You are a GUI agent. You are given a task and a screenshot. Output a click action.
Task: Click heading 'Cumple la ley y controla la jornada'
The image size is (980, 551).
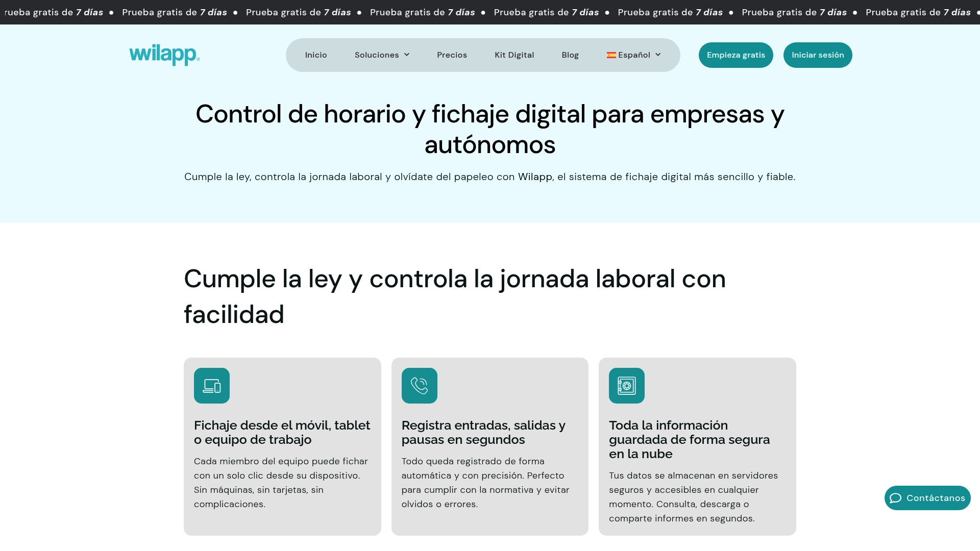click(x=455, y=296)
